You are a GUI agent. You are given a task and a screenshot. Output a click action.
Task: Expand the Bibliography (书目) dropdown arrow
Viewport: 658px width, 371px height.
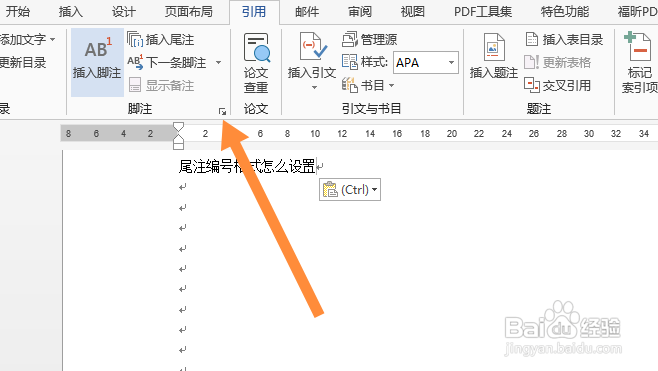[x=391, y=86]
